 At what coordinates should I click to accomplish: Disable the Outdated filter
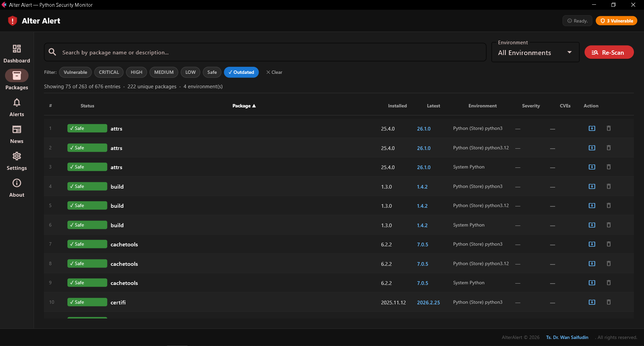241,72
